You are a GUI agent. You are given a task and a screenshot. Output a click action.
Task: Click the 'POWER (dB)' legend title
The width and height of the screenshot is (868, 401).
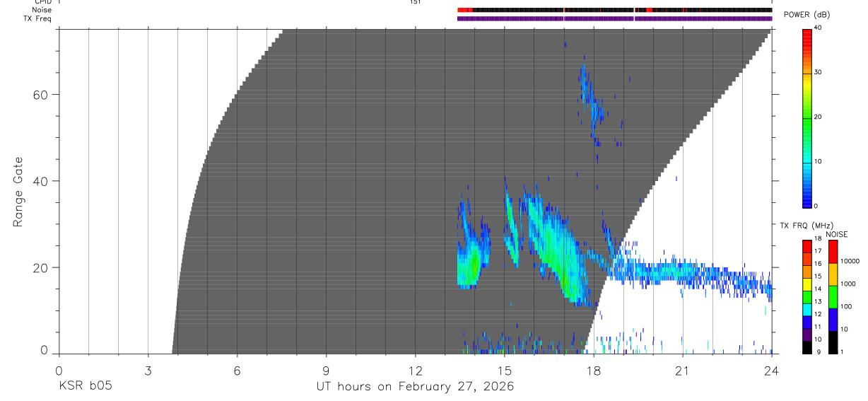click(807, 15)
